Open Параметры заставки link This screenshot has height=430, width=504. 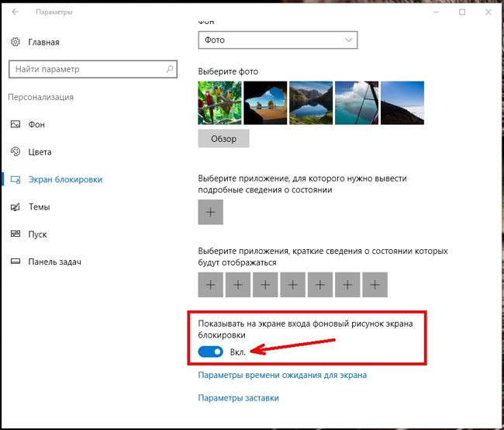click(238, 398)
